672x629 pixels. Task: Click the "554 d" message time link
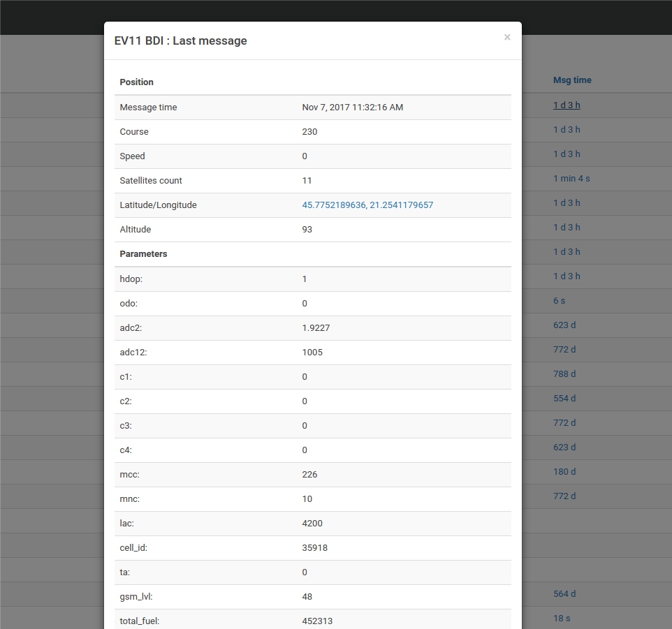tap(564, 399)
